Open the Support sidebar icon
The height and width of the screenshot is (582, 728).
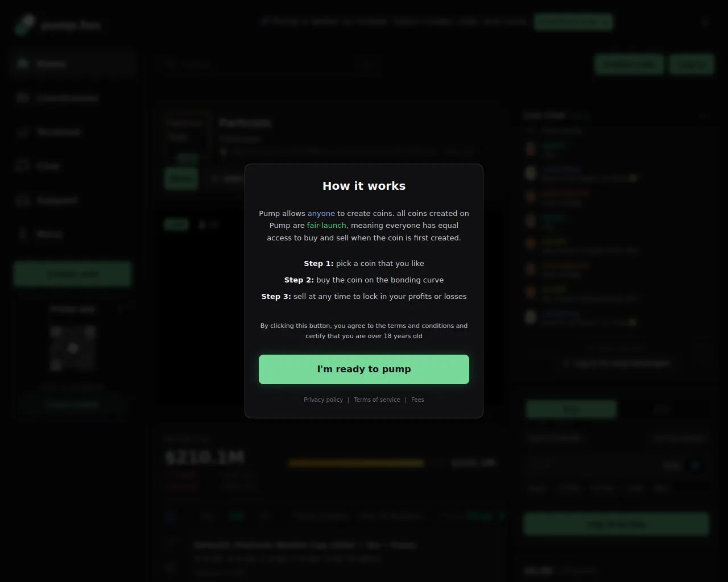click(23, 200)
